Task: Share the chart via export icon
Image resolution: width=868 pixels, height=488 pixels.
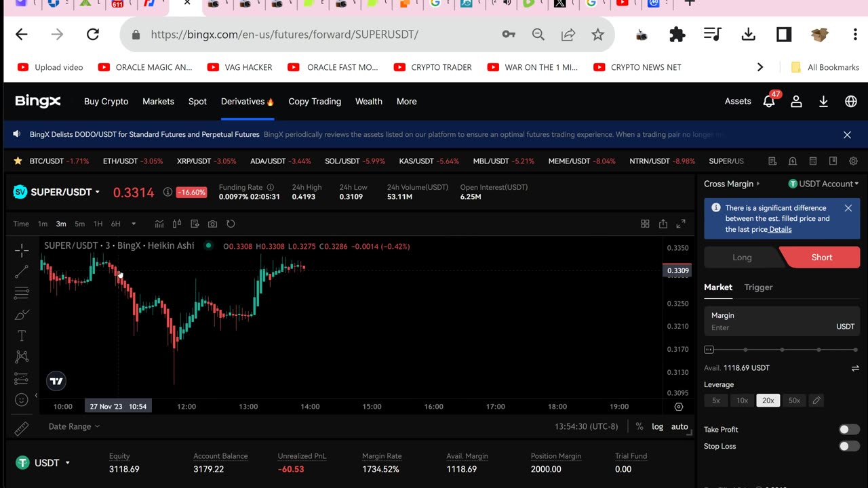Action: pyautogui.click(x=663, y=224)
